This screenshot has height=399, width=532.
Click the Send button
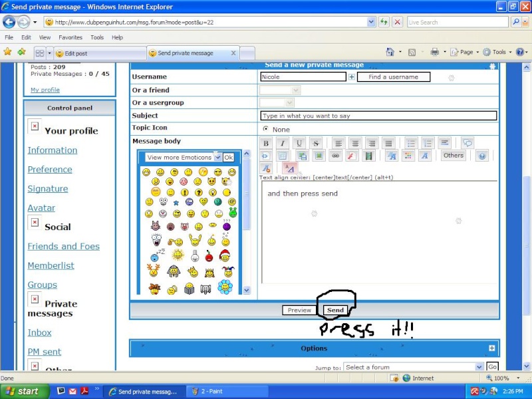click(x=335, y=310)
